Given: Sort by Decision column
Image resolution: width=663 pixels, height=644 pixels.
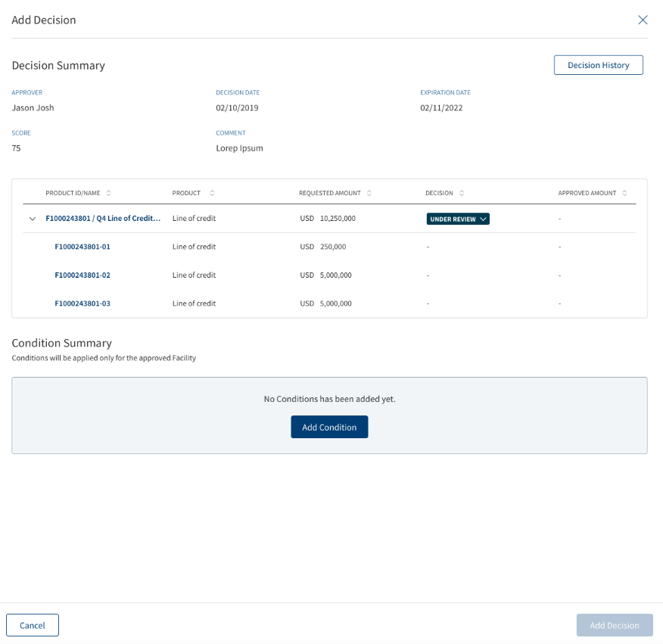Looking at the screenshot, I should point(462,193).
